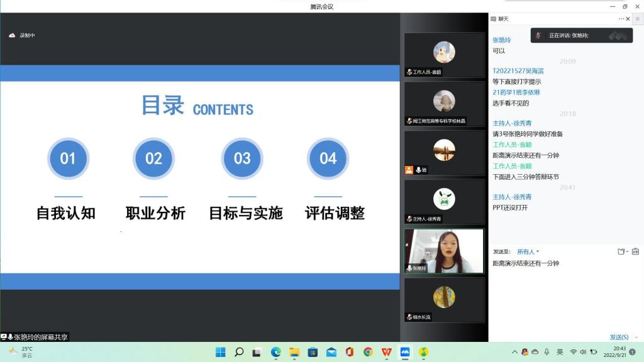
Task: Expand the arrow next to 发送(S)
Action: click(x=636, y=337)
